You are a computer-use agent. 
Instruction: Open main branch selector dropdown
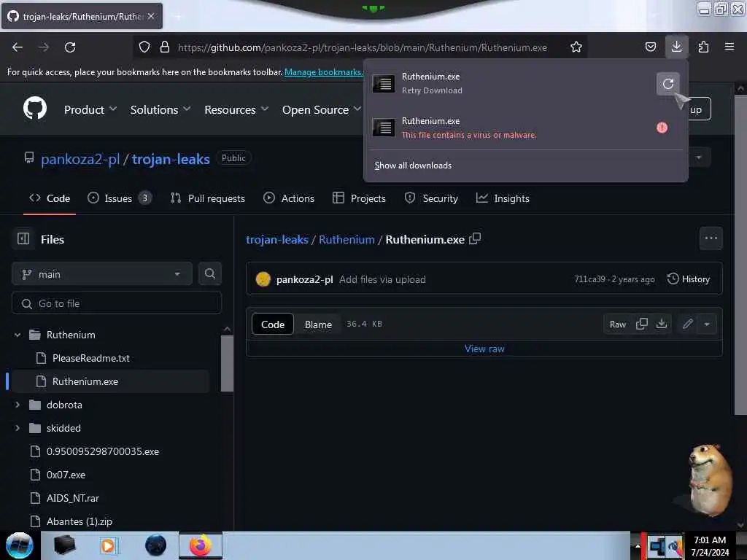(102, 274)
